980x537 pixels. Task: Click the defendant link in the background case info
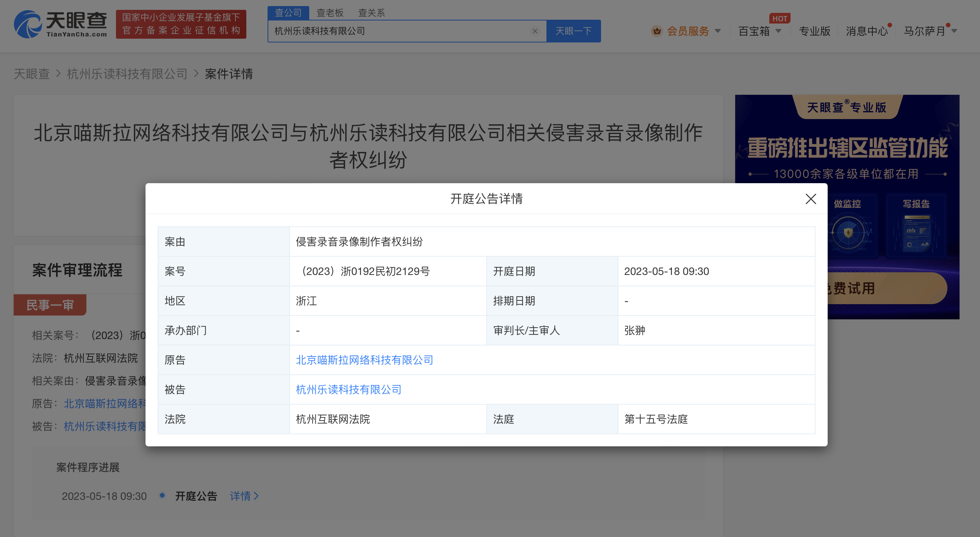105,426
